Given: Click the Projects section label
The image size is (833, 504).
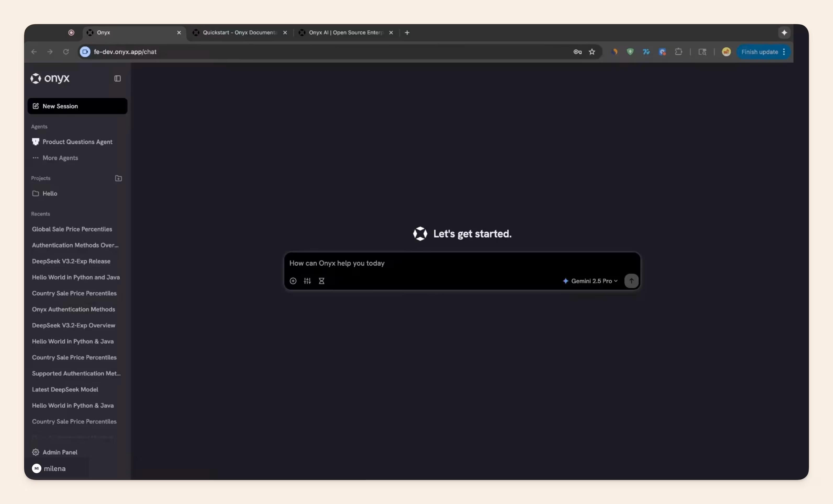Looking at the screenshot, I should pyautogui.click(x=41, y=178).
